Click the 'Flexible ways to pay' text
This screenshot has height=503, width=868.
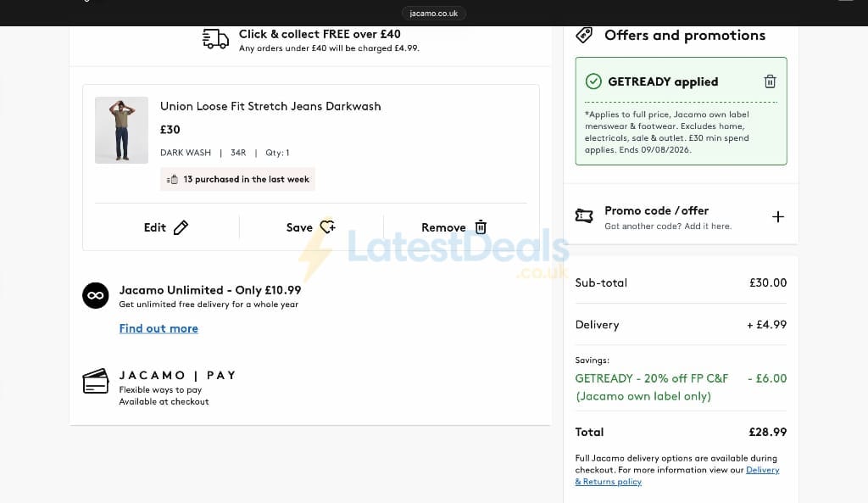point(160,390)
